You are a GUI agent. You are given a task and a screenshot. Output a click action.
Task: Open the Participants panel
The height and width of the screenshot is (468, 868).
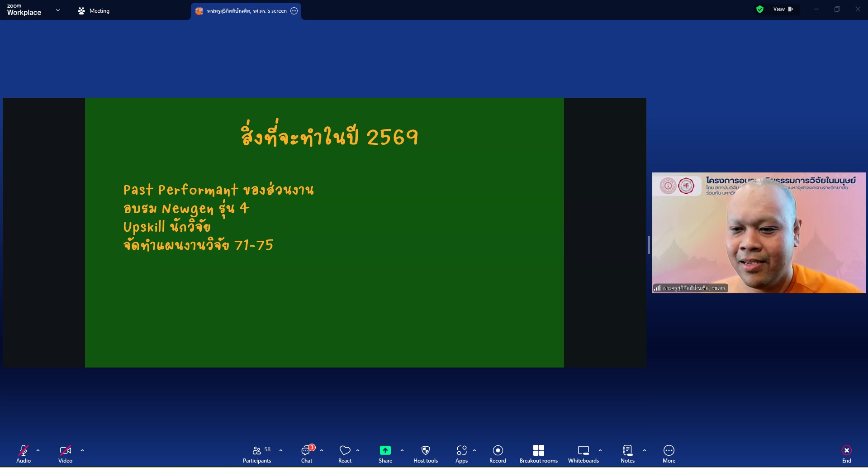257,454
